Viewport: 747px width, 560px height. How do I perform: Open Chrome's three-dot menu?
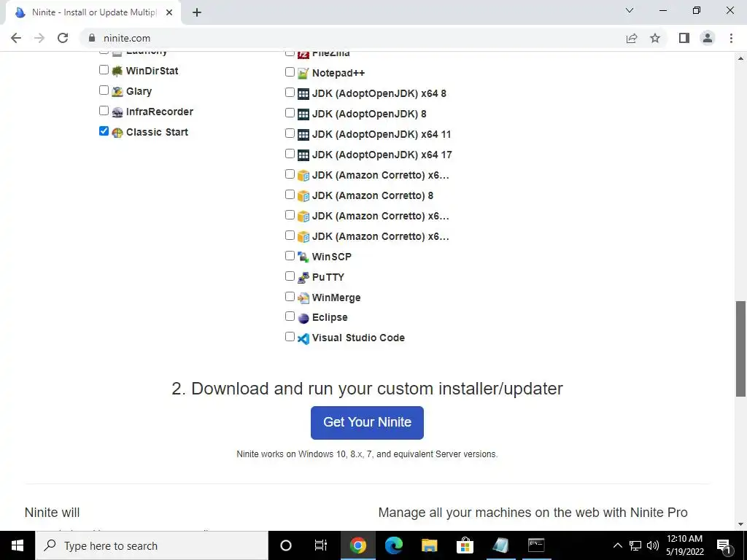pyautogui.click(x=731, y=38)
